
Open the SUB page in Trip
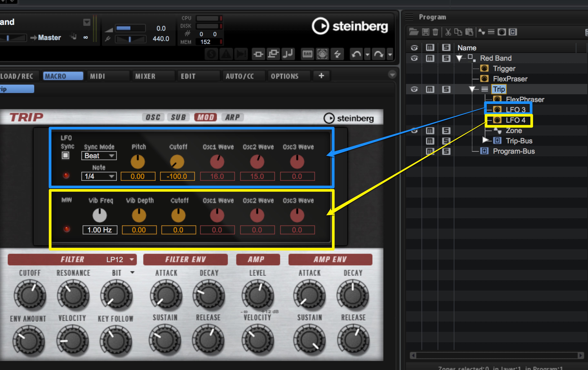(x=178, y=117)
